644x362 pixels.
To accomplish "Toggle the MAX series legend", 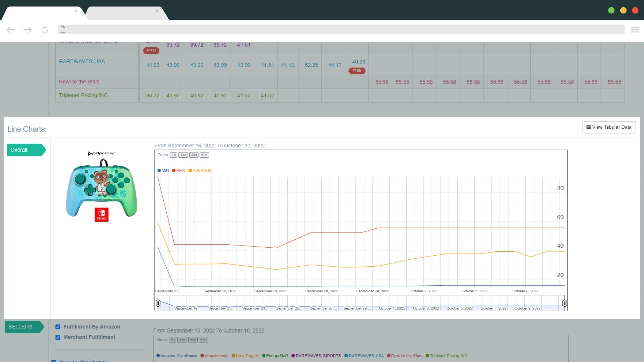I will [x=178, y=171].
